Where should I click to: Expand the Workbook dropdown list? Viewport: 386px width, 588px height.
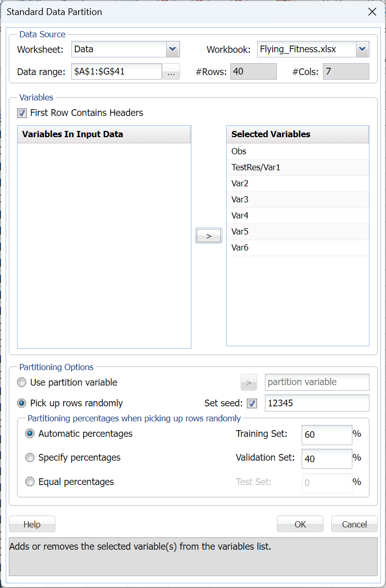point(362,50)
